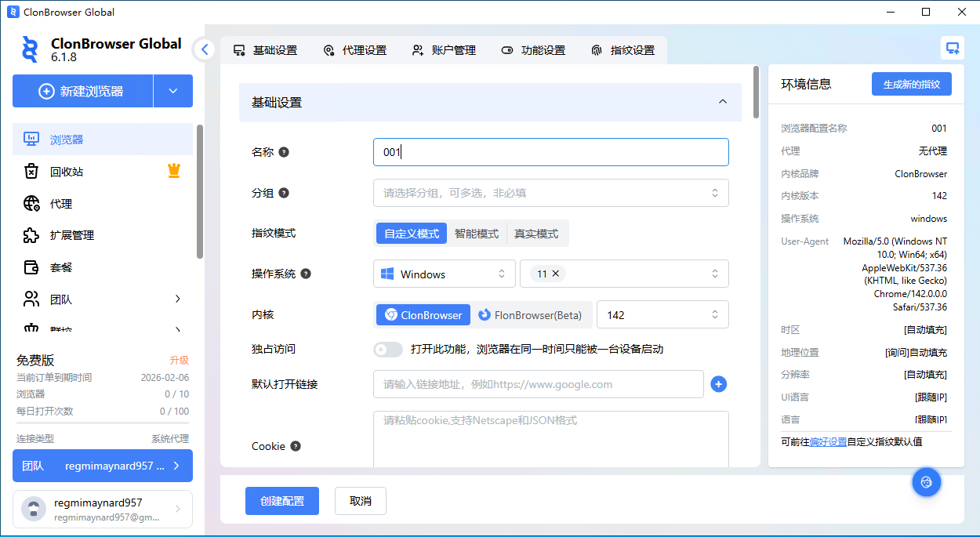The height and width of the screenshot is (537, 980).
Task: Click the blue plus icon beside default link
Action: (718, 384)
